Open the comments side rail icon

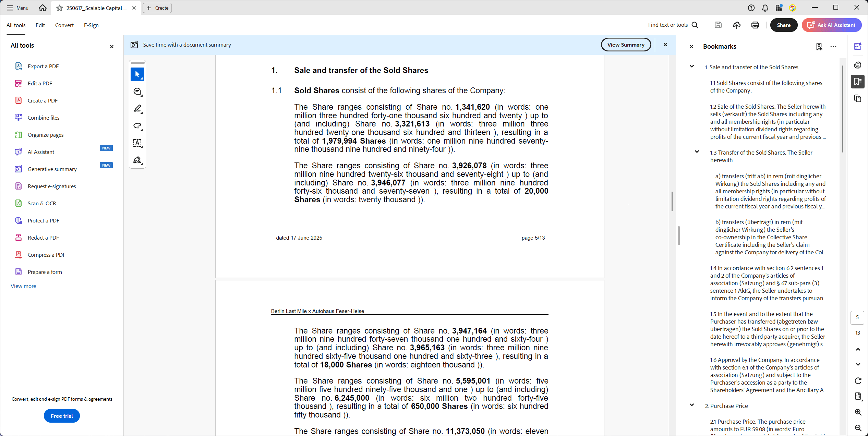(858, 65)
